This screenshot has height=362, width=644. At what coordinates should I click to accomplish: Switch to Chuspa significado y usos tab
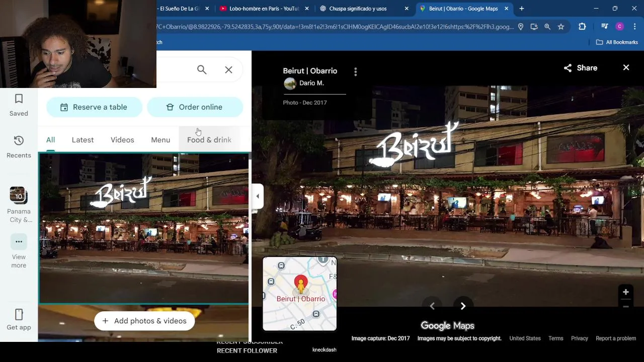358,9
